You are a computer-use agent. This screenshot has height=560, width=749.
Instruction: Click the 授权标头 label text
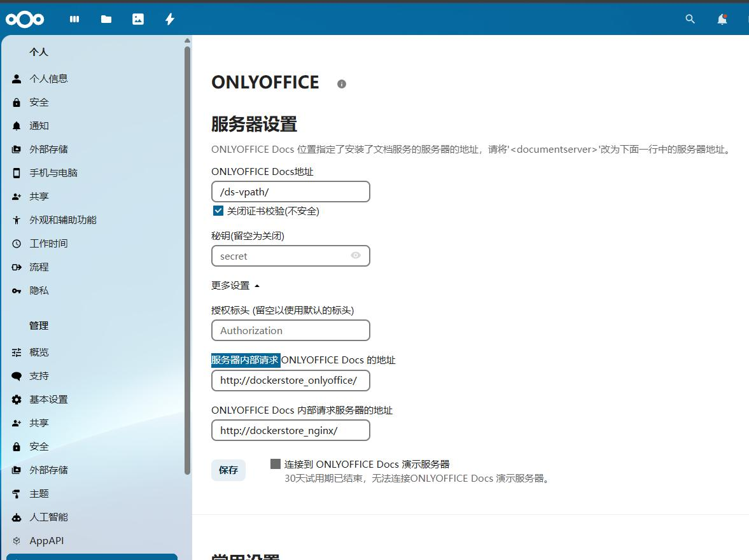[x=283, y=310]
